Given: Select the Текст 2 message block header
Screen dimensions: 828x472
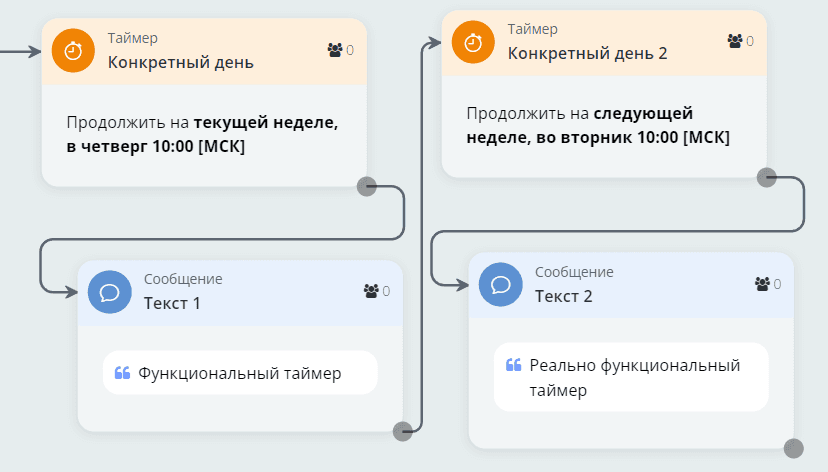Looking at the screenshot, I should 630,284.
